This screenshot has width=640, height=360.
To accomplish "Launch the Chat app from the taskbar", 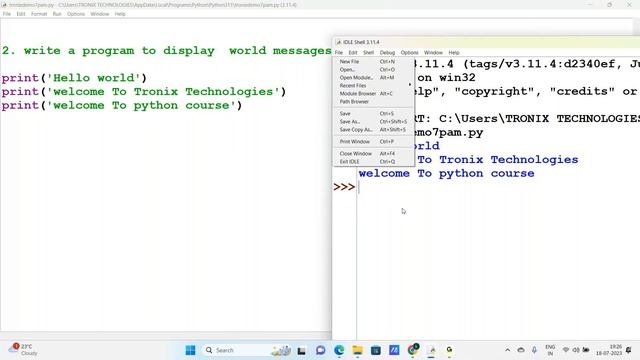I will [320, 350].
